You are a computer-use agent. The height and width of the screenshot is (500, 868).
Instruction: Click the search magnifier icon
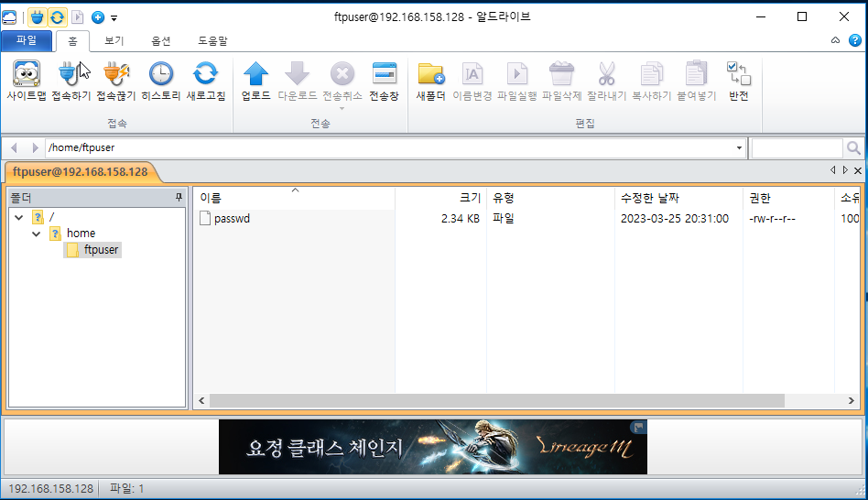(x=853, y=147)
